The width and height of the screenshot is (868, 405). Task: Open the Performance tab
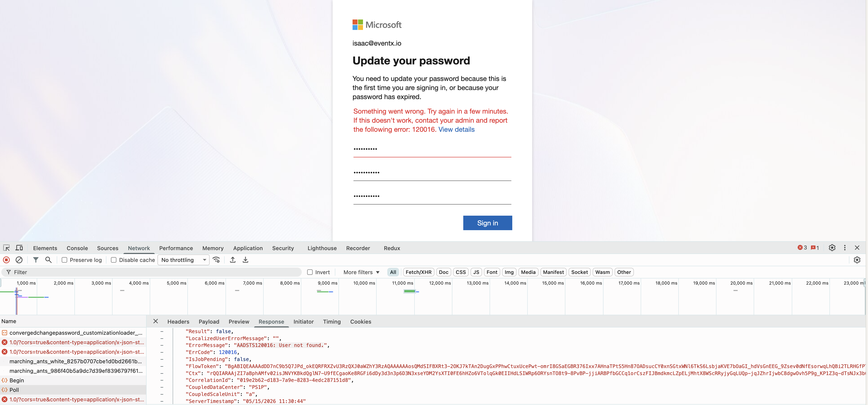pos(176,248)
